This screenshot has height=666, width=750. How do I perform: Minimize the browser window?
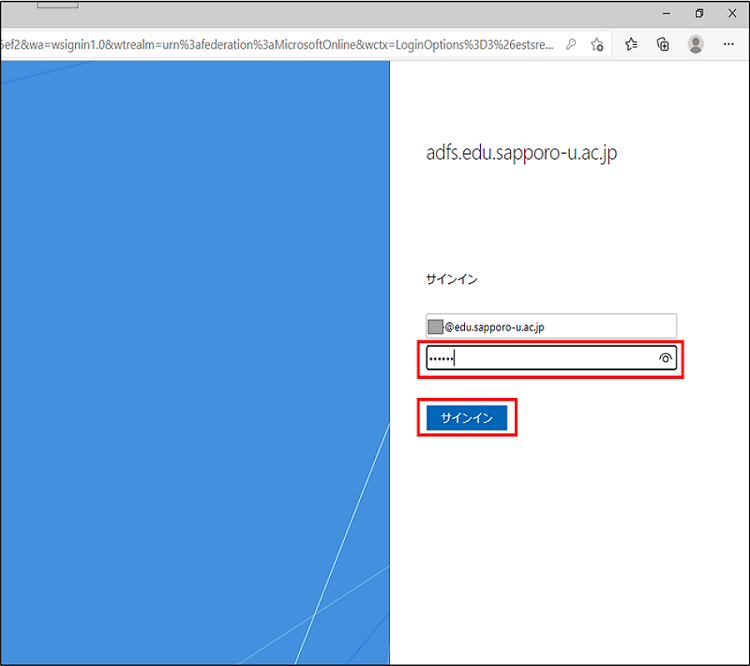click(666, 13)
